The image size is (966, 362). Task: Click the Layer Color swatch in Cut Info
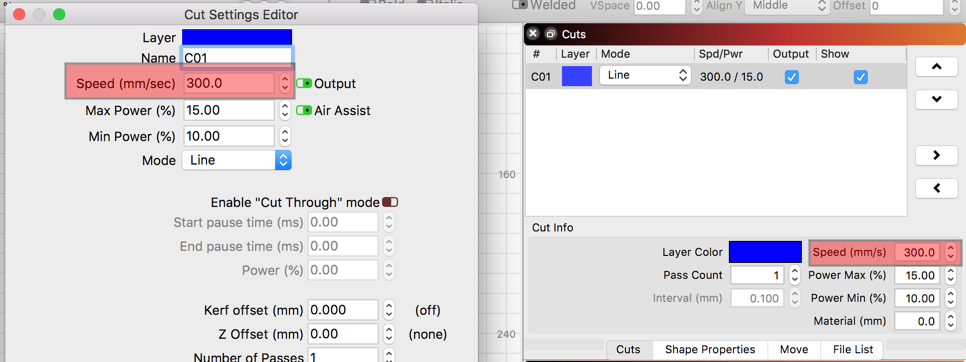pyautogui.click(x=765, y=252)
